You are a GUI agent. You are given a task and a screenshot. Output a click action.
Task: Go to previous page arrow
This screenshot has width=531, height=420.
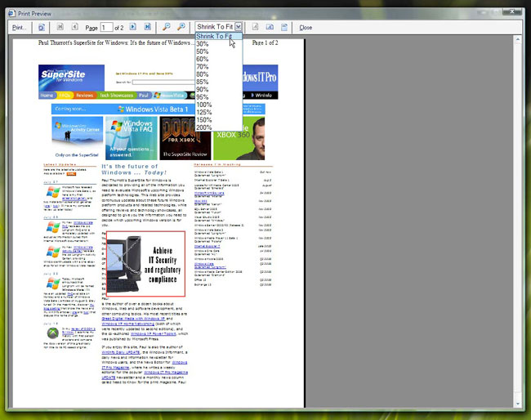(76, 27)
